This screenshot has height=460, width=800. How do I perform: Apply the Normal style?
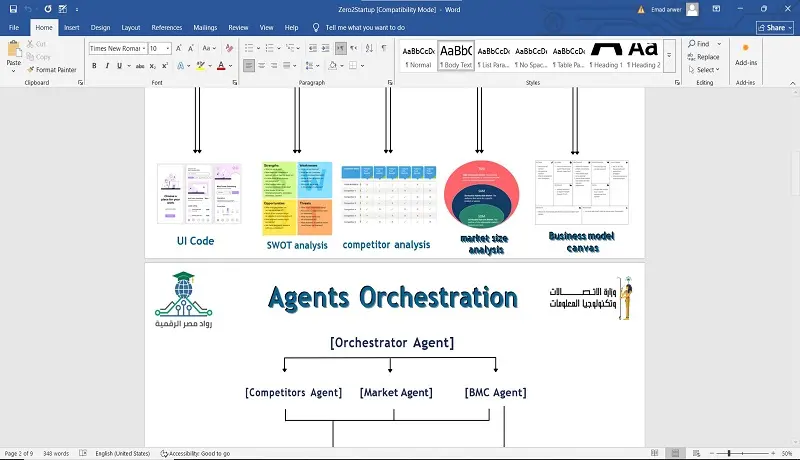pos(418,56)
